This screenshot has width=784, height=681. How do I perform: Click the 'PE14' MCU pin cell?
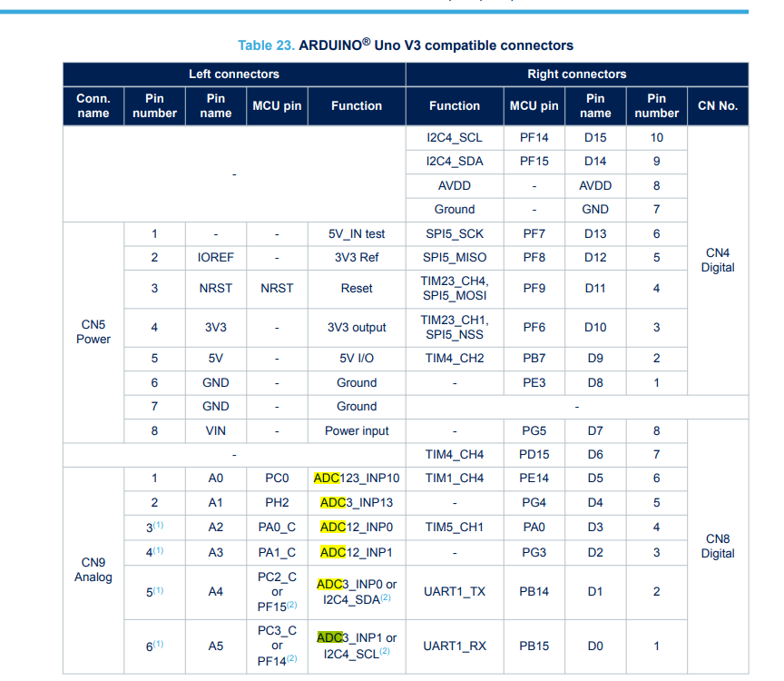tap(534, 479)
